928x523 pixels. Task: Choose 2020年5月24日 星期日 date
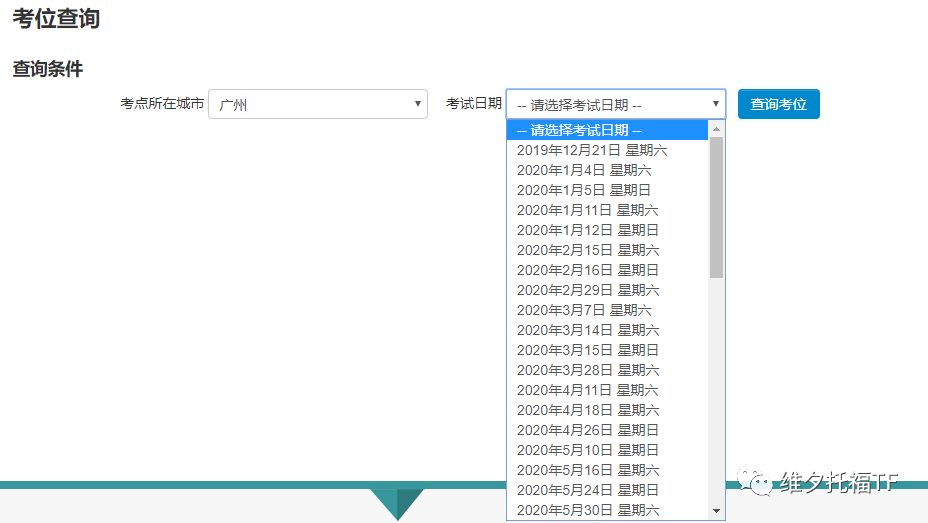coord(607,490)
